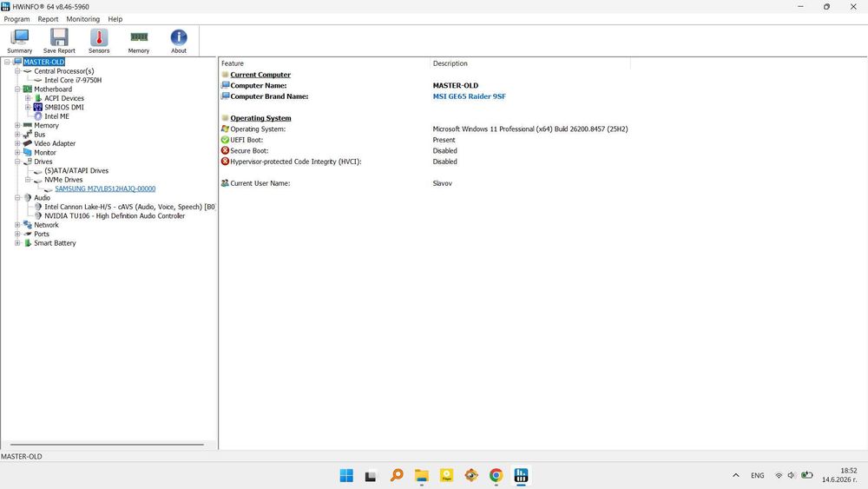Expand the Smart Battery node
The height and width of the screenshot is (489, 868).
(x=17, y=243)
